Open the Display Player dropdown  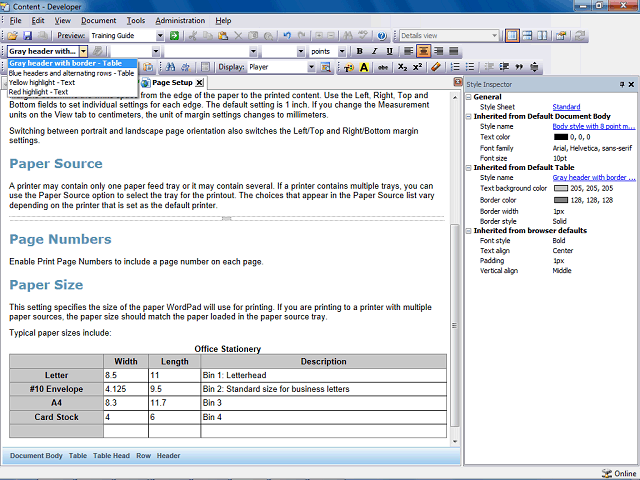311,67
